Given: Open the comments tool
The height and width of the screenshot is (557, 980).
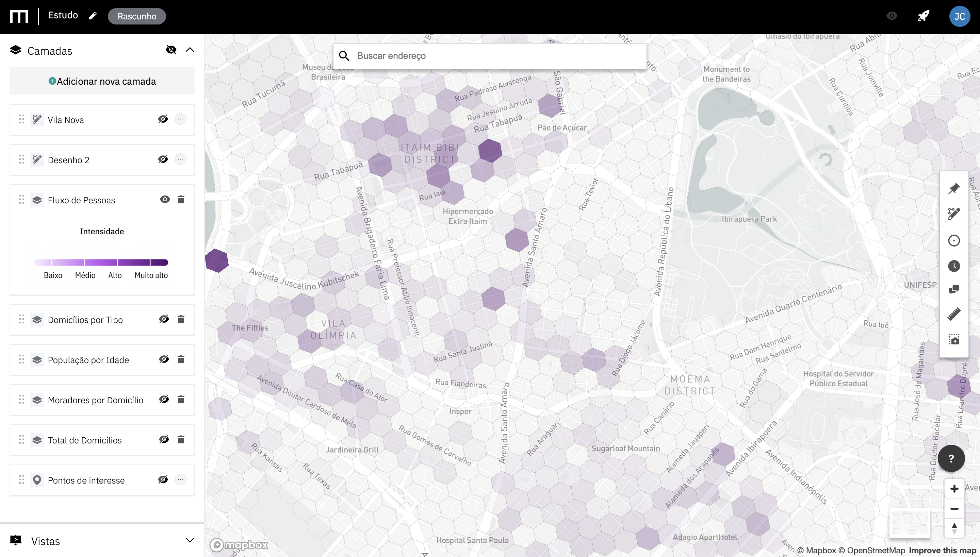Looking at the screenshot, I should pos(953,290).
